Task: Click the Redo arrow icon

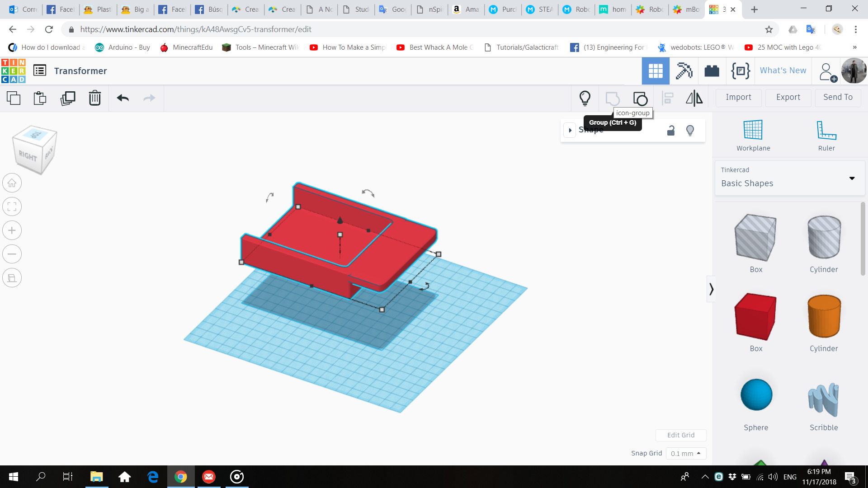Action: 150,98
